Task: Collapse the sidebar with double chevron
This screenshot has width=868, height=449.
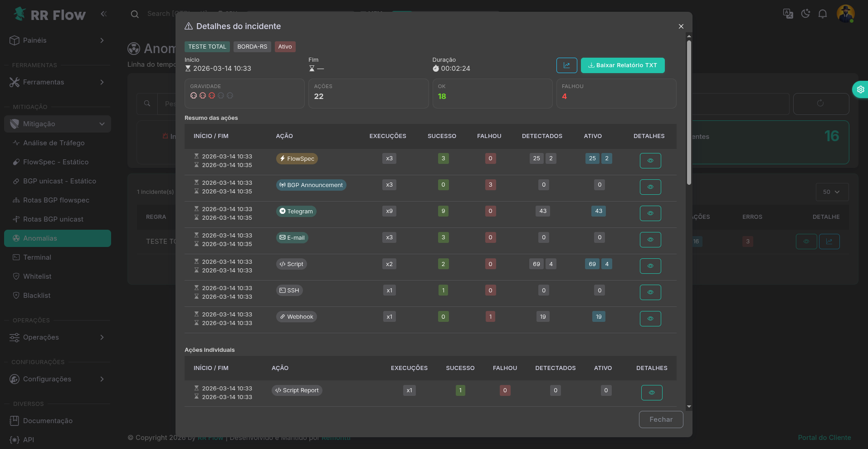Action: point(103,14)
